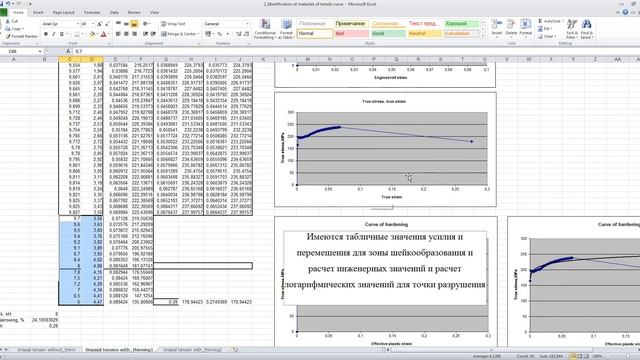Screen dimensions: 640x360
Task: Open Excel Help question mark icon
Action: coord(625,13)
